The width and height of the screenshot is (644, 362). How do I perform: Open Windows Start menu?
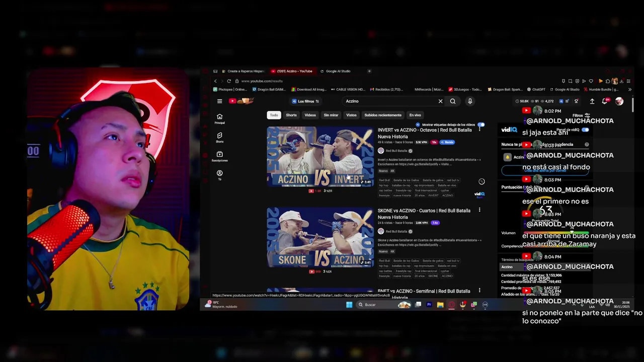[349, 305]
